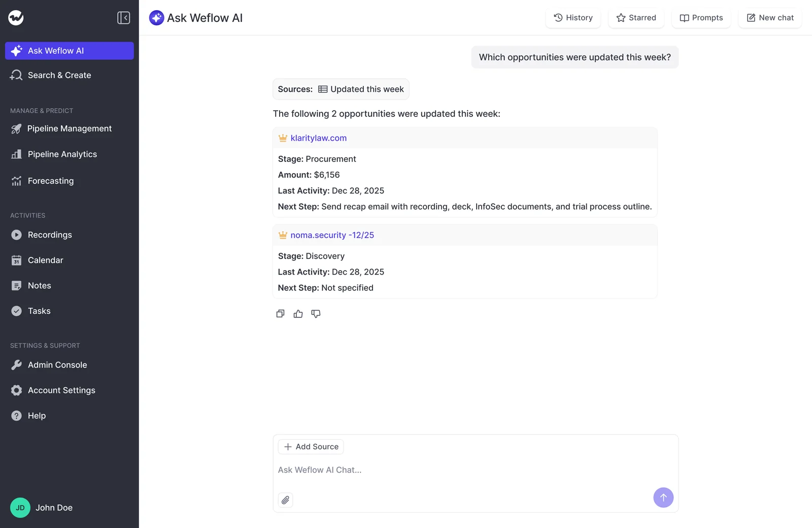Open John Doe profile name
The height and width of the screenshot is (528, 812).
(54, 508)
